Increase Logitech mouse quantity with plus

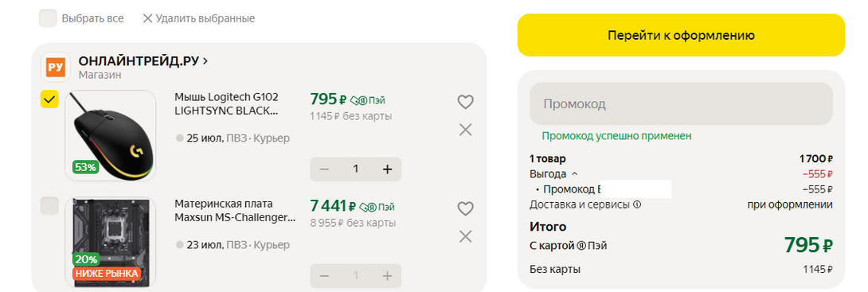(x=388, y=169)
